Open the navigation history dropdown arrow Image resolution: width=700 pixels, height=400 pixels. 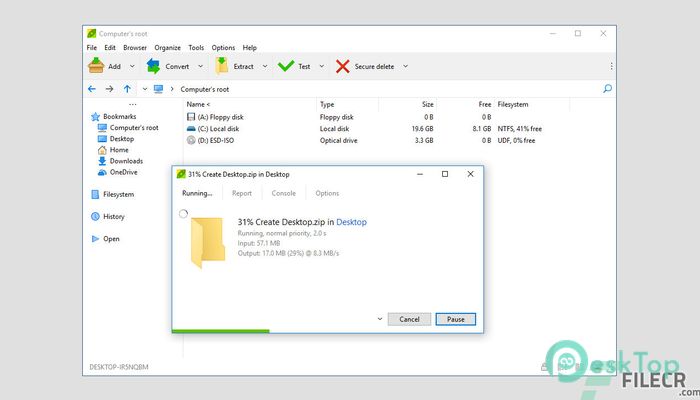point(145,89)
